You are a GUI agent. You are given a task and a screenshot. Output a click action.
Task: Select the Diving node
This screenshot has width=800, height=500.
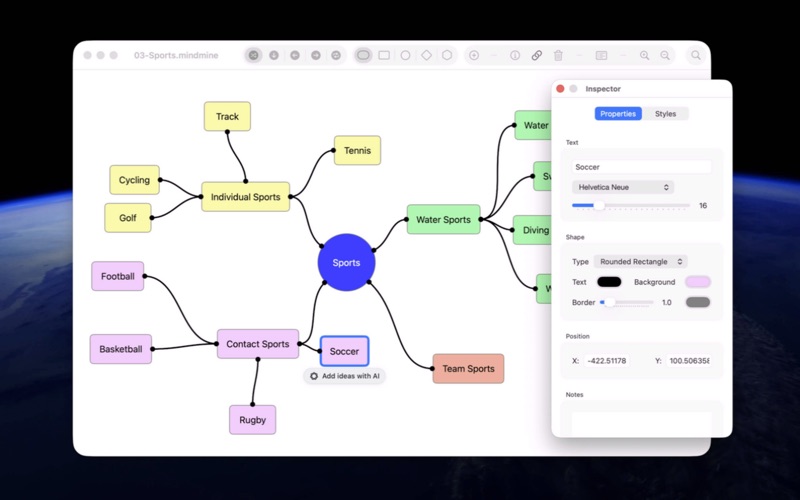(x=532, y=230)
